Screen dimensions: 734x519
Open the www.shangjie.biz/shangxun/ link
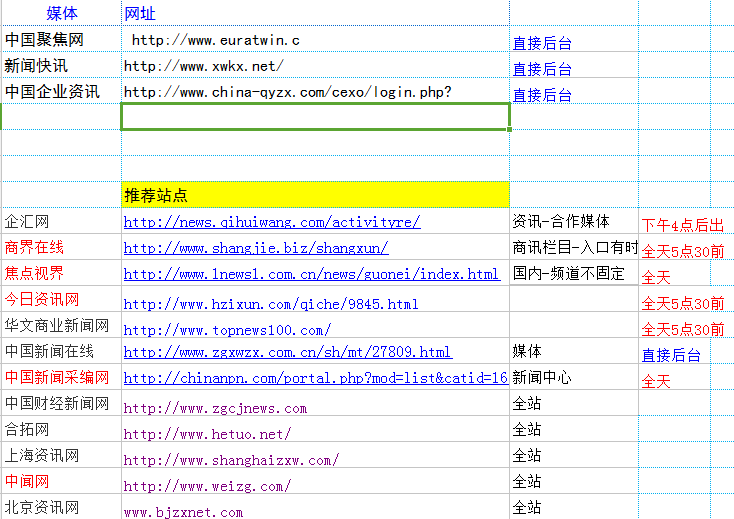pyautogui.click(x=256, y=248)
